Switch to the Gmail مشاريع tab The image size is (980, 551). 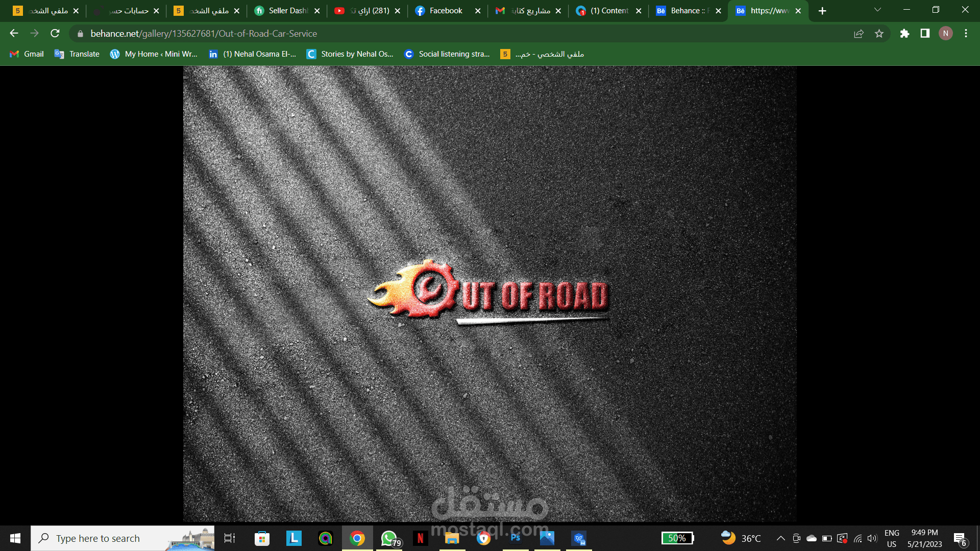[x=528, y=11]
